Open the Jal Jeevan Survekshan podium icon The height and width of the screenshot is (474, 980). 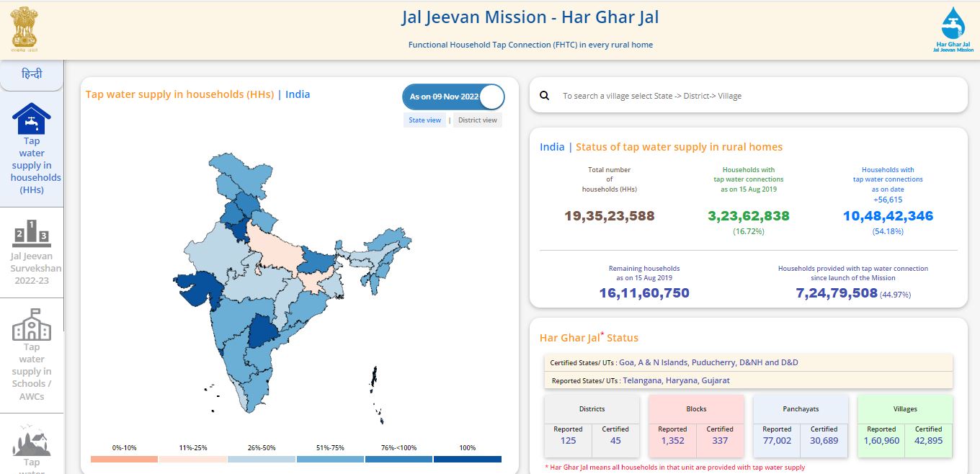(x=32, y=233)
